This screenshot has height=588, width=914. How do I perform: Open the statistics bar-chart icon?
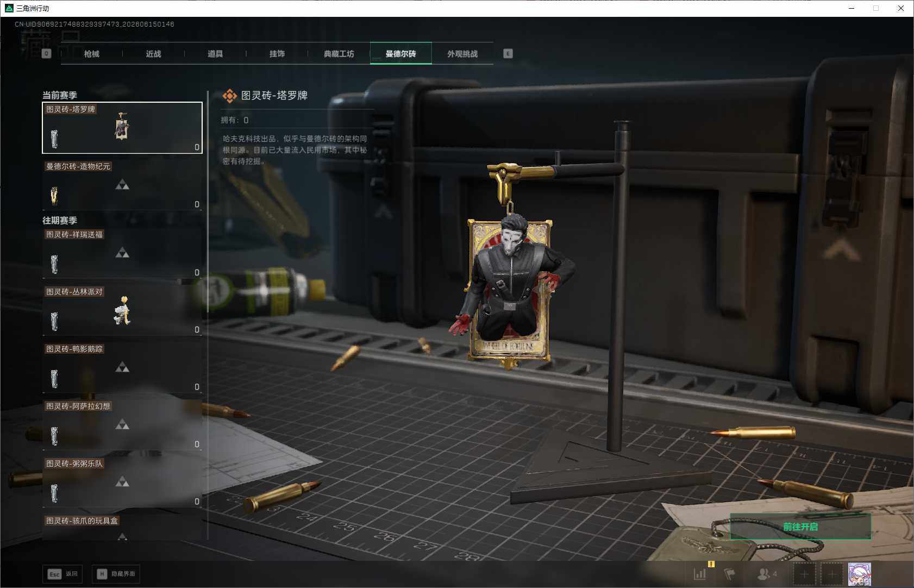700,574
